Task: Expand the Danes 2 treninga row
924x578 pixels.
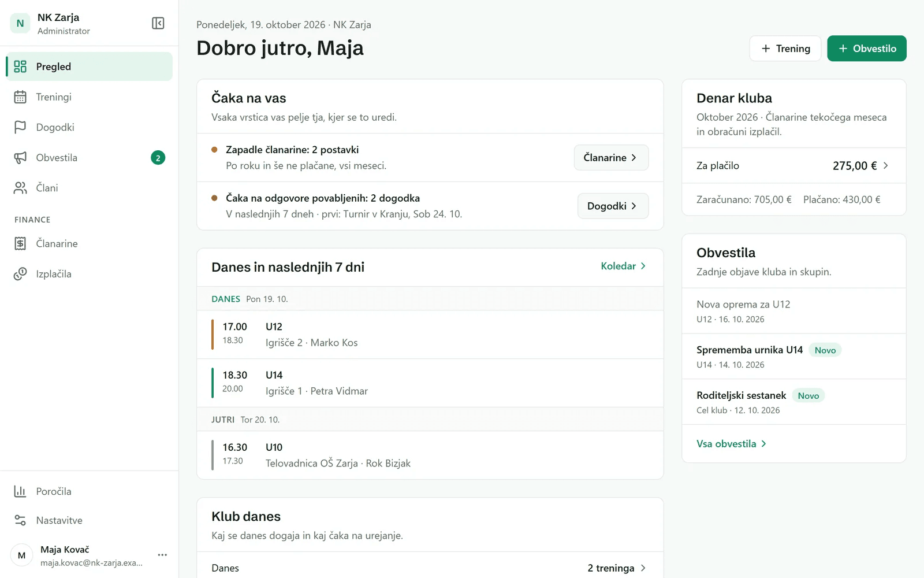Action: (x=430, y=568)
